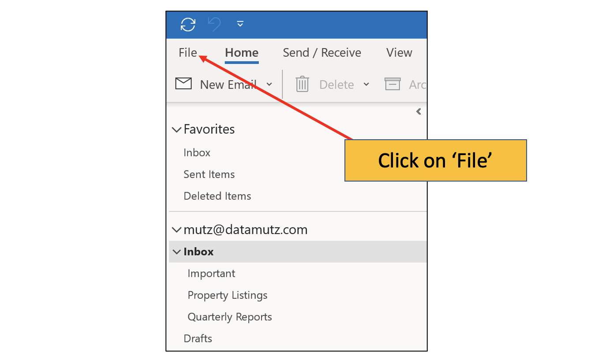Open the Delete dropdown arrow

[x=367, y=84]
